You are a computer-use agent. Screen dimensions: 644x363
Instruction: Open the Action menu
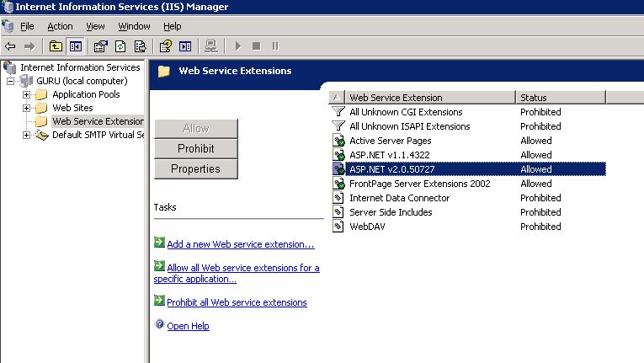tap(60, 26)
